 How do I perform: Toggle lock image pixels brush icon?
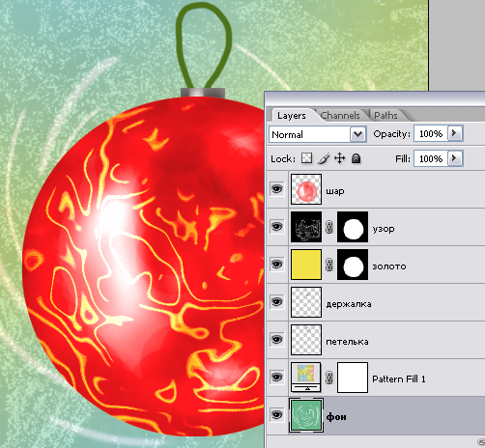324,158
